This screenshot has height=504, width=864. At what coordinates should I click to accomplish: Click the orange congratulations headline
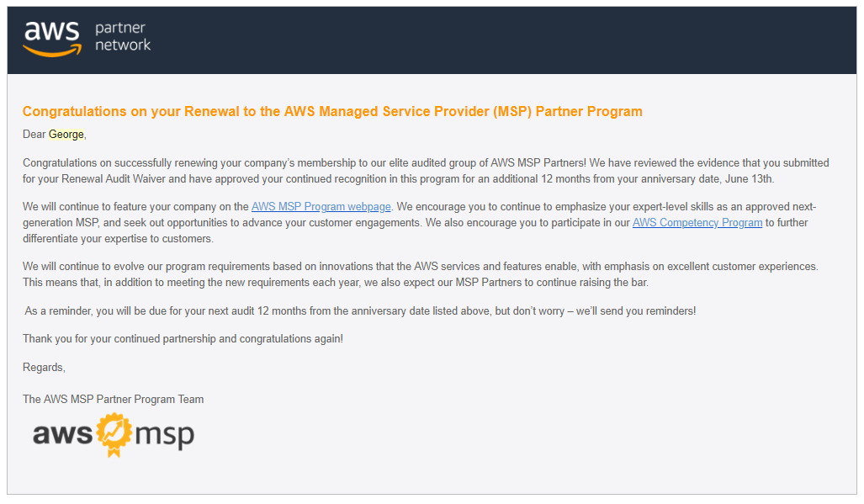pyautogui.click(x=332, y=111)
